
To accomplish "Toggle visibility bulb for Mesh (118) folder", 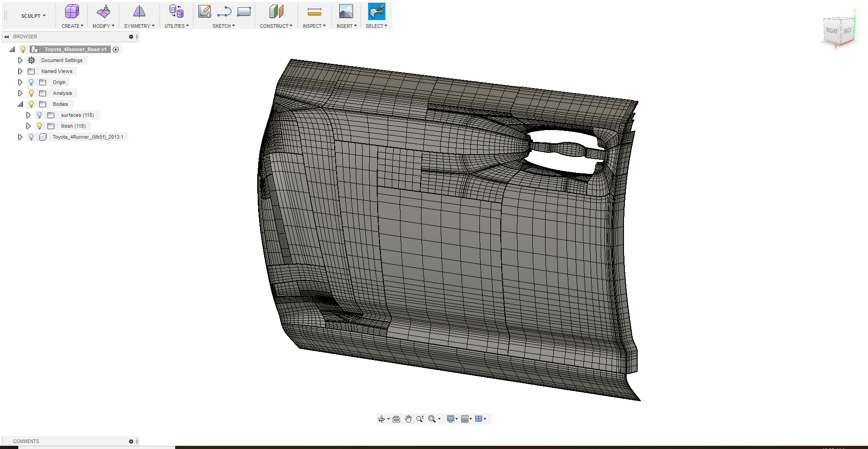I will pos(40,126).
